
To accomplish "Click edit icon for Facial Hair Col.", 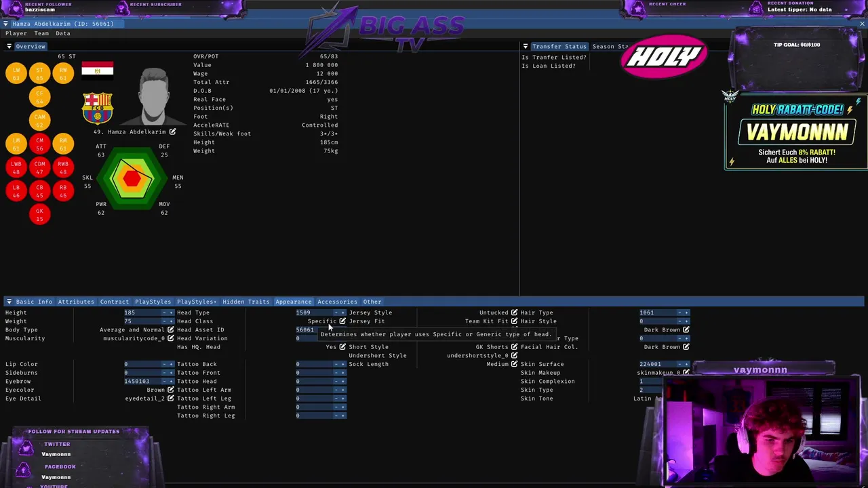I will coord(686,347).
